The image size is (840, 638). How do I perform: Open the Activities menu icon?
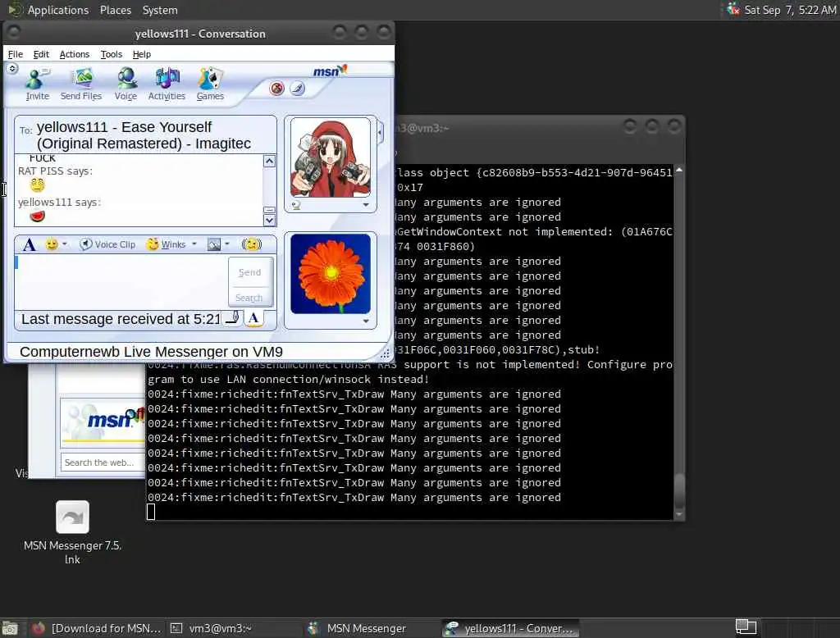(x=167, y=84)
